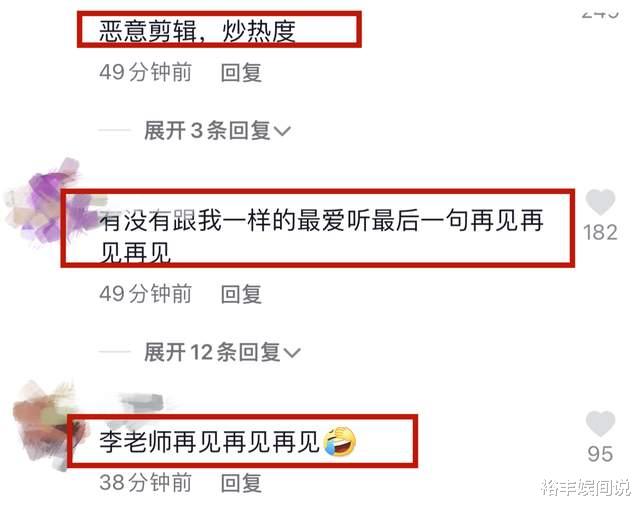Screen dimensions: 640x509
Task: Select comment starting 有没有跟我一样的
Action: point(321,236)
